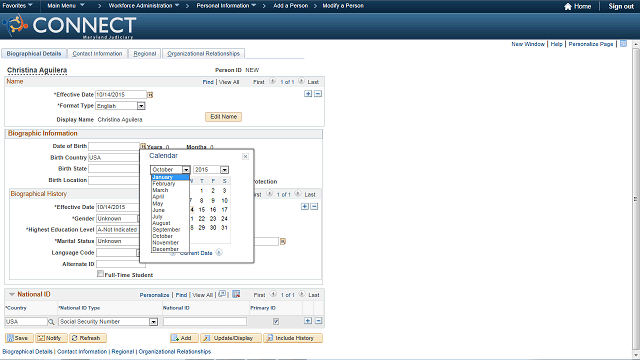Click in the Date of Birth field
The width and height of the screenshot is (640, 360).
[x=114, y=146]
